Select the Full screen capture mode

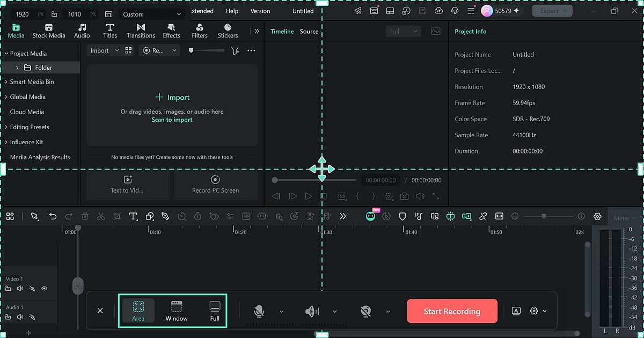[215, 311]
